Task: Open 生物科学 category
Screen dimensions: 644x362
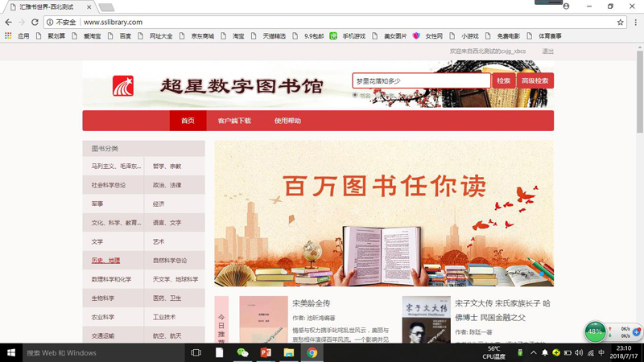Action: 103,298
